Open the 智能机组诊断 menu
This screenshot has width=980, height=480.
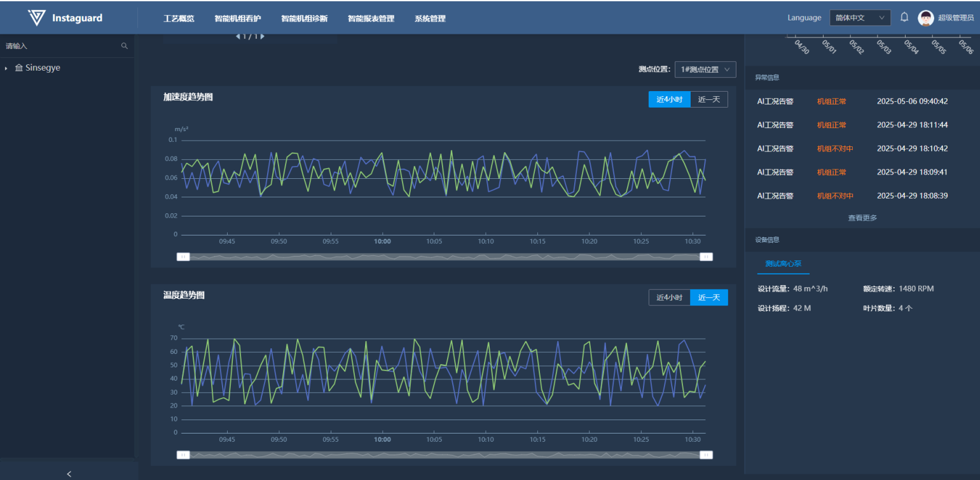(x=304, y=18)
